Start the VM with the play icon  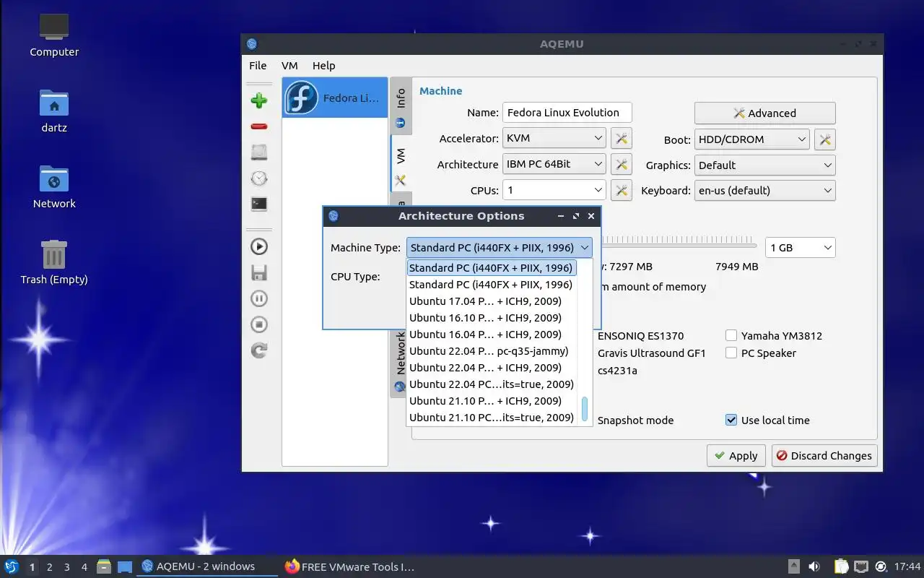click(x=259, y=246)
